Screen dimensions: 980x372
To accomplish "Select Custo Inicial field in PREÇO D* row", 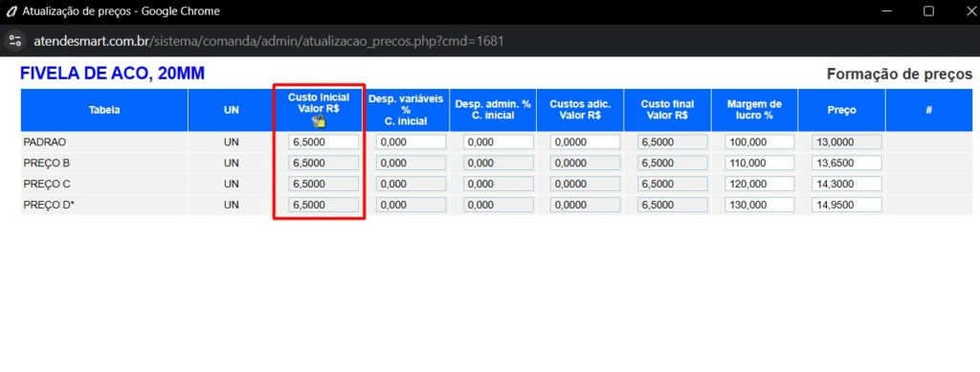I will (323, 205).
